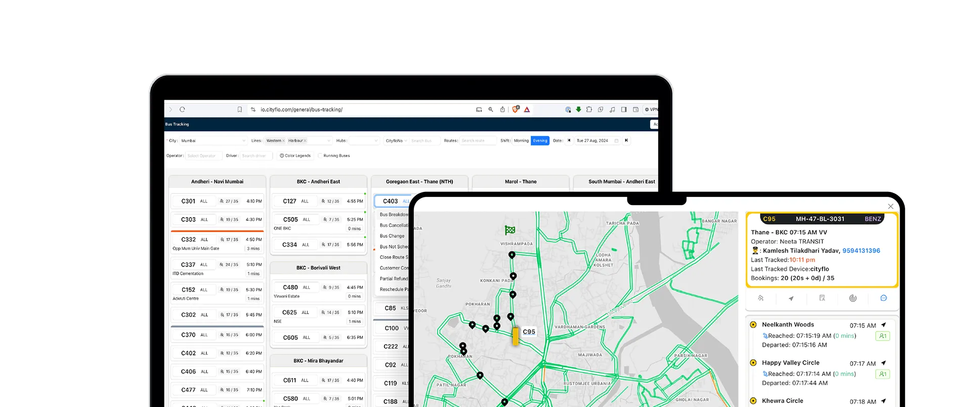The height and width of the screenshot is (407, 980).
Task: Open the City dropdown showing Mumbai
Action: 213,141
